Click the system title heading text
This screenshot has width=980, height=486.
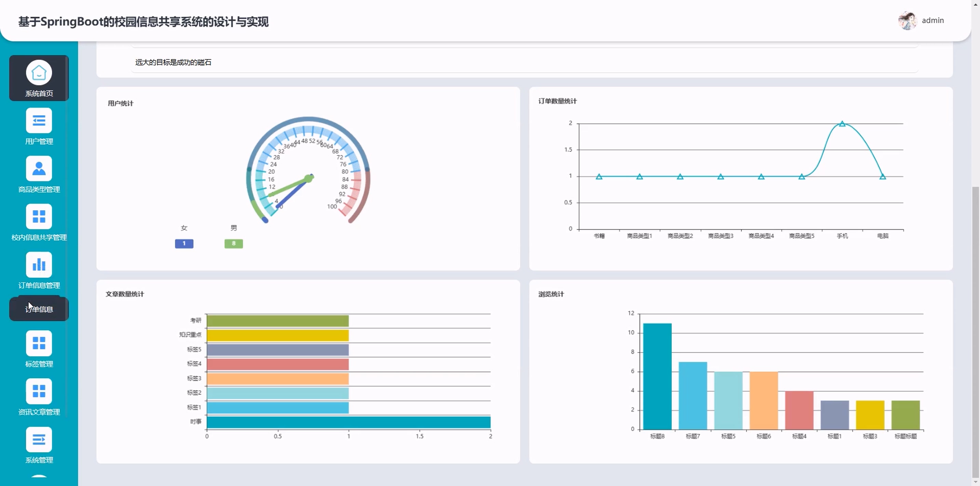coord(143,22)
